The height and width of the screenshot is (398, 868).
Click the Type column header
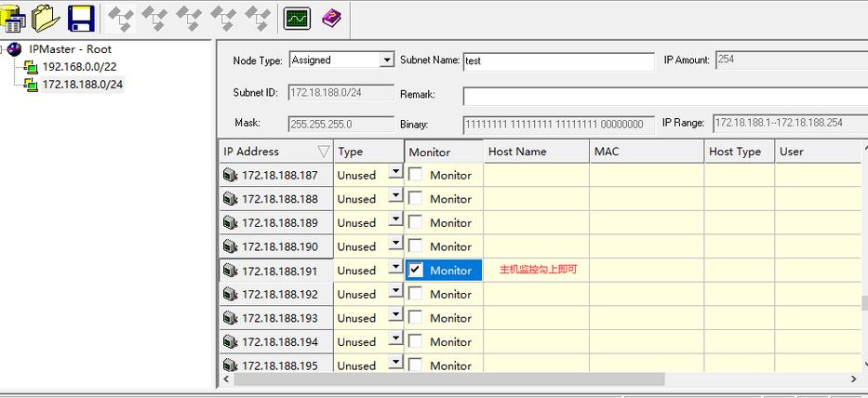(368, 152)
